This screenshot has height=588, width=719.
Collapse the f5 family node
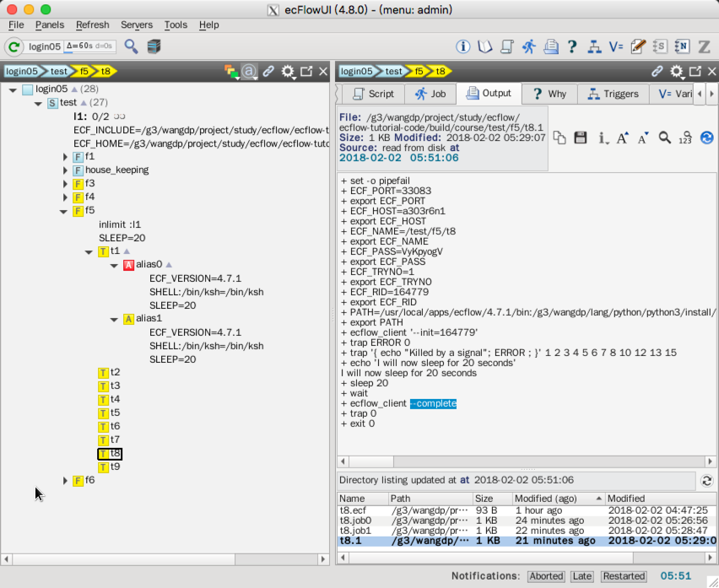click(64, 211)
